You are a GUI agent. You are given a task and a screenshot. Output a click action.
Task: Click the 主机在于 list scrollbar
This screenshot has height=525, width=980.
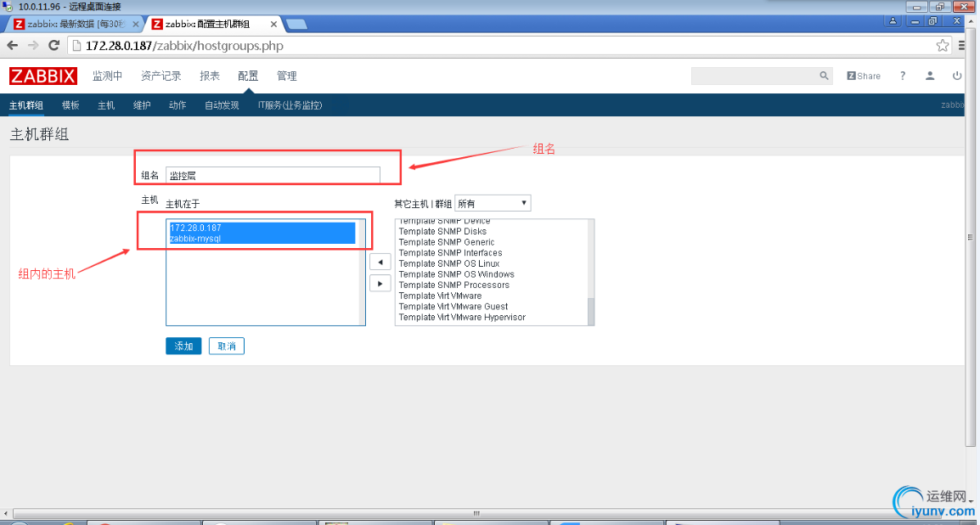(362, 272)
